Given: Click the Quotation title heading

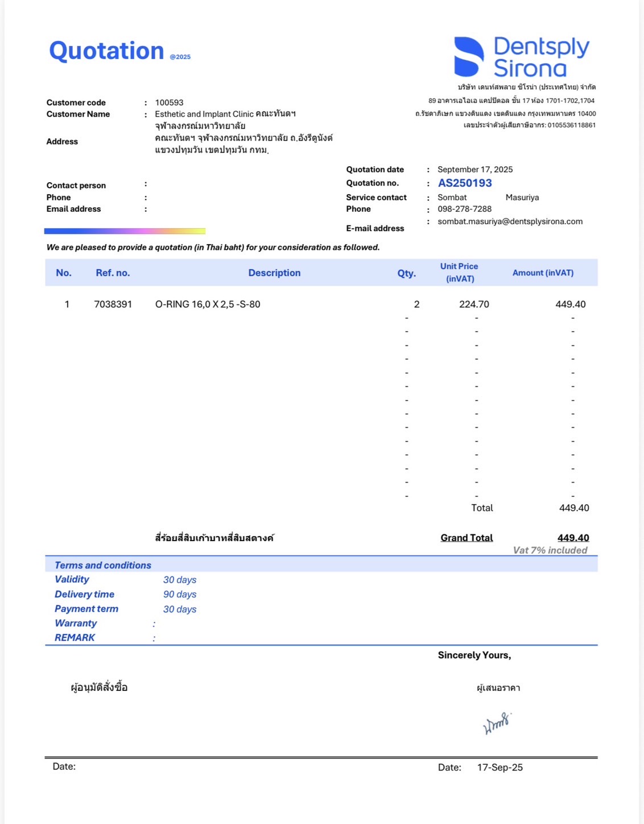Looking at the screenshot, I should 106,51.
